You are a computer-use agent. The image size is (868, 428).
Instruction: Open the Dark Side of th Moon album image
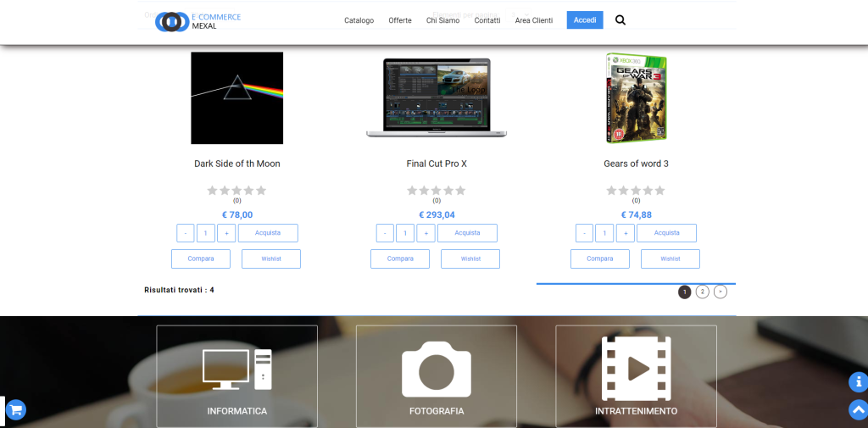click(237, 98)
